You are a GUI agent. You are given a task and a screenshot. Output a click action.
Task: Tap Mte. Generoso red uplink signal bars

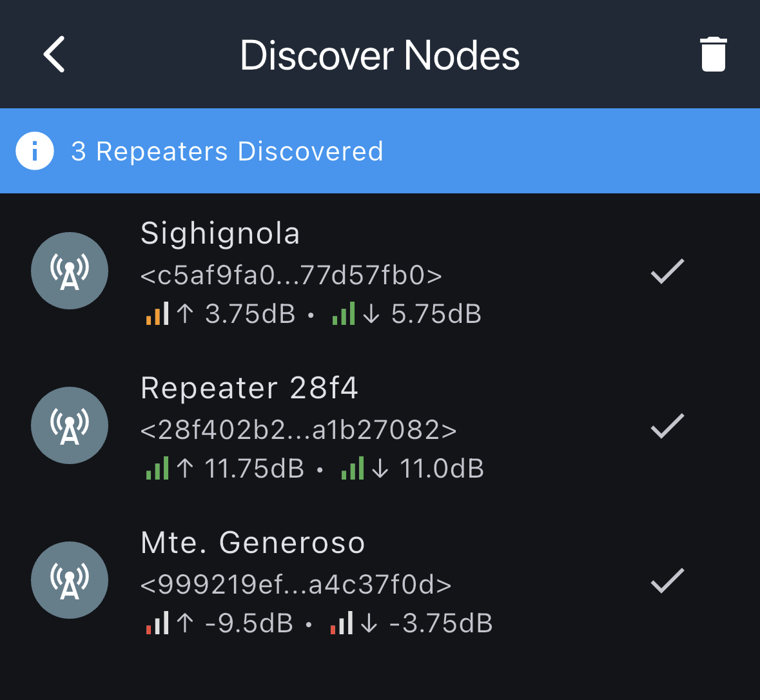(157, 623)
